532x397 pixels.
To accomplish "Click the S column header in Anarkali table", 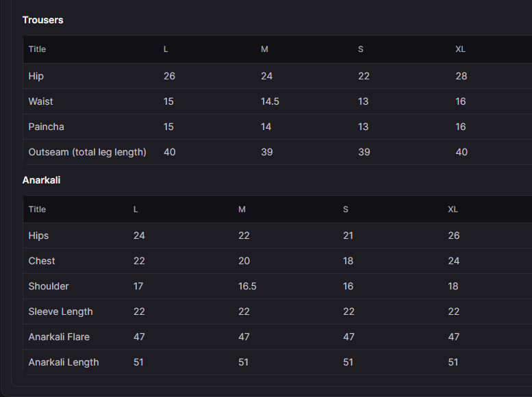I will (346, 209).
